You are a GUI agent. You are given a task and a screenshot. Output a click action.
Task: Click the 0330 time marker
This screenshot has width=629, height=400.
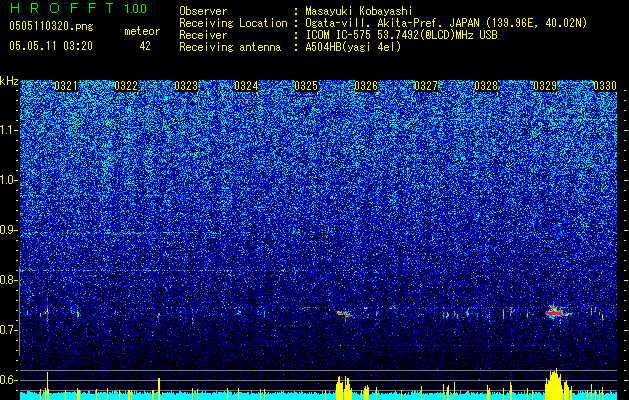[605, 86]
